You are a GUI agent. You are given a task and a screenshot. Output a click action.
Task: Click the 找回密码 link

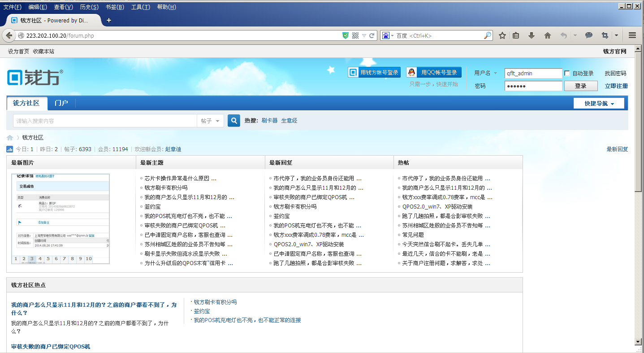[615, 74]
